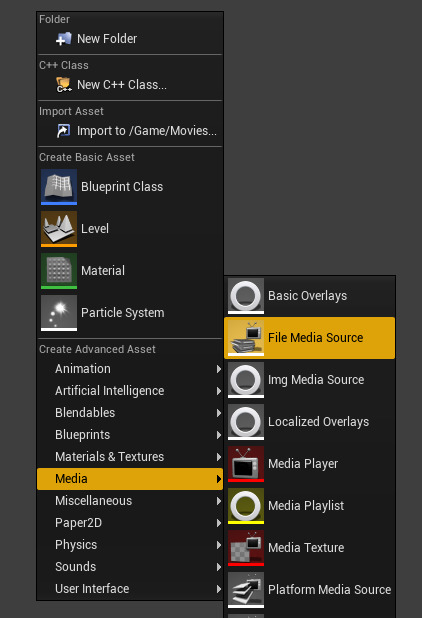Expand the highlighted Media submenu arrow
Viewport: 422px width, 618px height.
pyautogui.click(x=219, y=479)
